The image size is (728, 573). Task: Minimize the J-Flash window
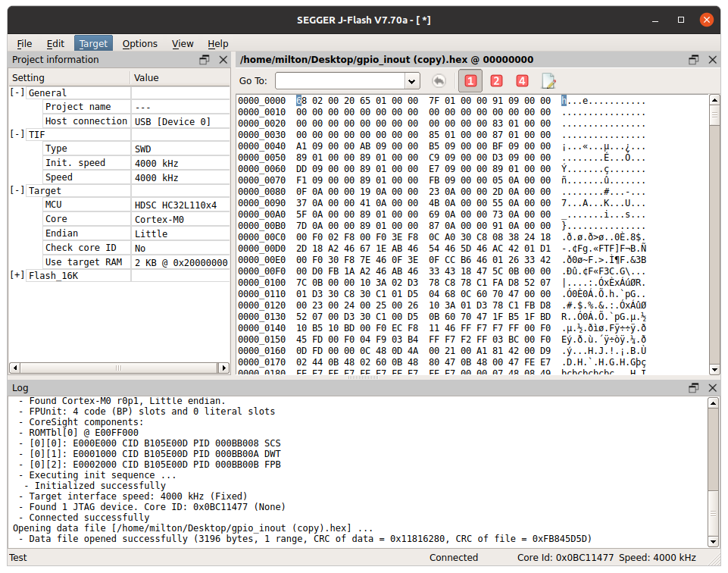(655, 20)
